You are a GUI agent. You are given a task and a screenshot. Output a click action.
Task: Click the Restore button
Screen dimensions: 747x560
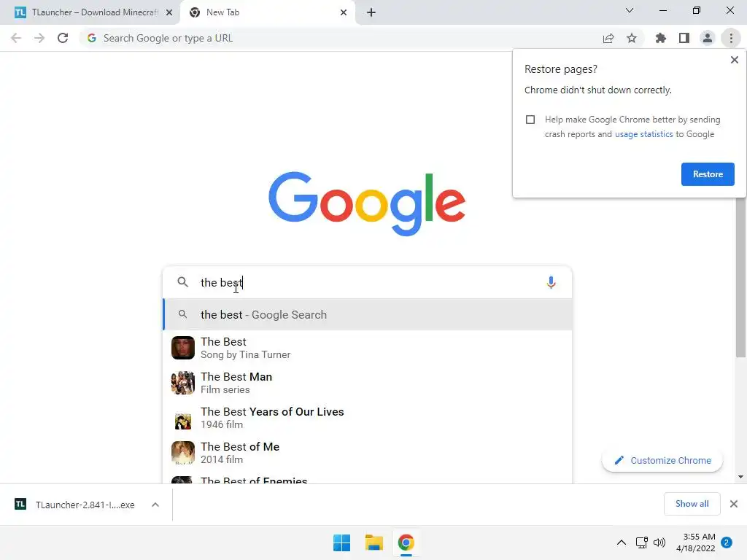pyautogui.click(x=708, y=174)
